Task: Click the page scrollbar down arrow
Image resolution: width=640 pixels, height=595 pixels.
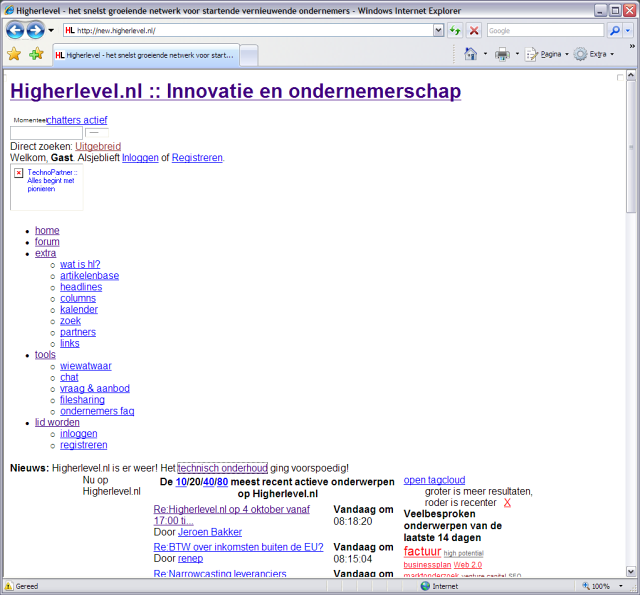Action: click(x=631, y=571)
